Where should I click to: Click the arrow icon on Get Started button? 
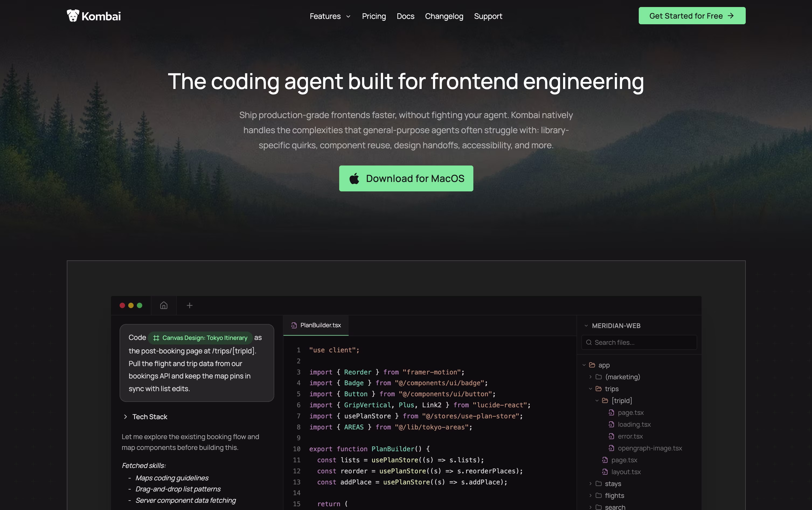(x=731, y=16)
